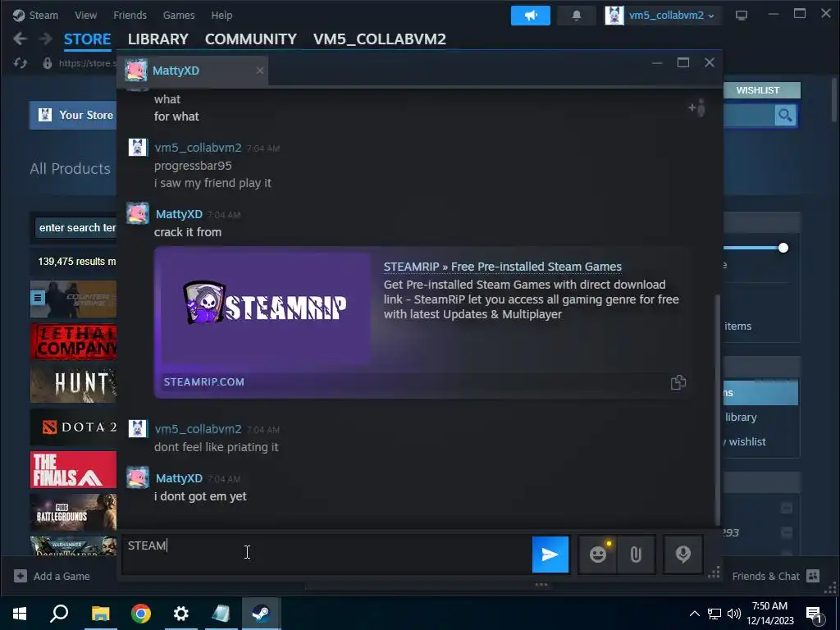This screenshot has height=630, width=840.
Task: Show hidden system tray icons
Action: tap(694, 614)
